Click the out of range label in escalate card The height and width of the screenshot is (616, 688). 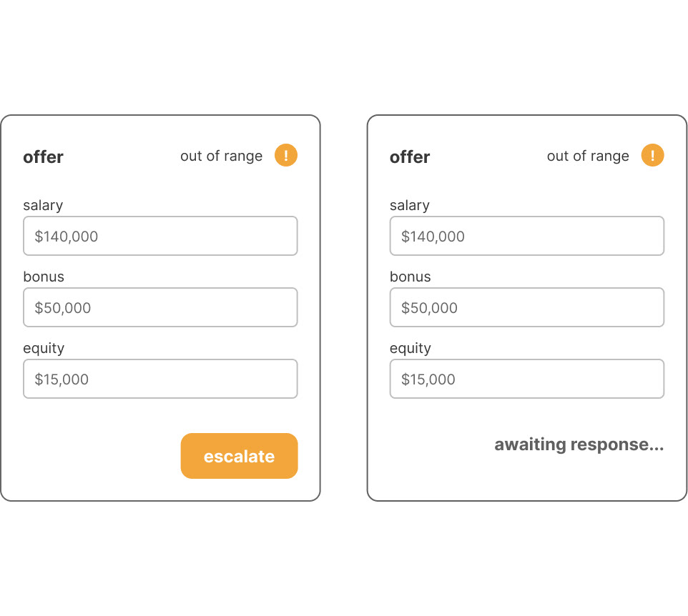click(x=221, y=156)
